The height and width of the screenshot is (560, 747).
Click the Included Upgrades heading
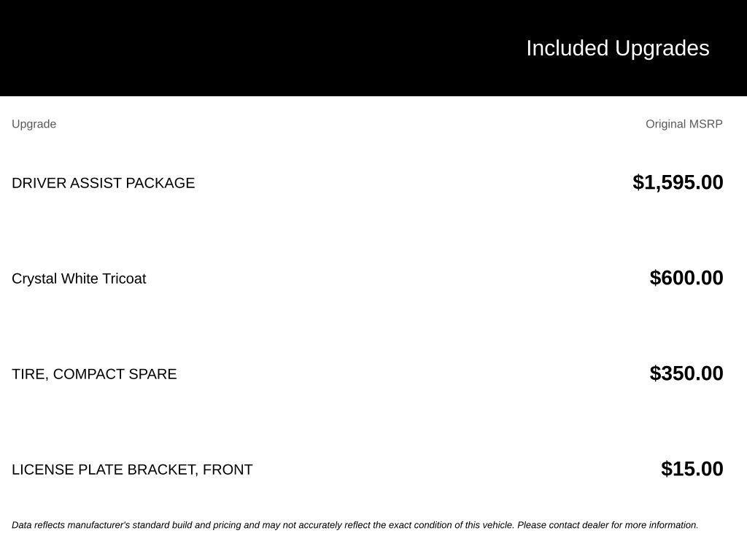(618, 49)
